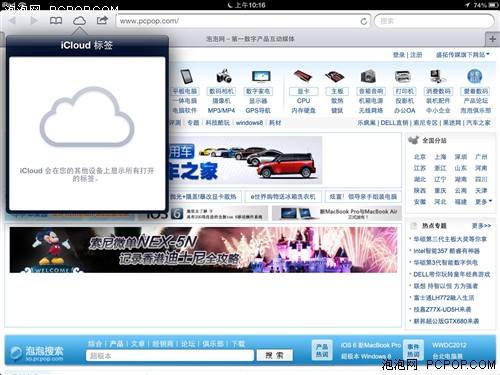This screenshot has height=375, width=500.
Task: Open the DELL classic games topic
Action: (452, 274)
